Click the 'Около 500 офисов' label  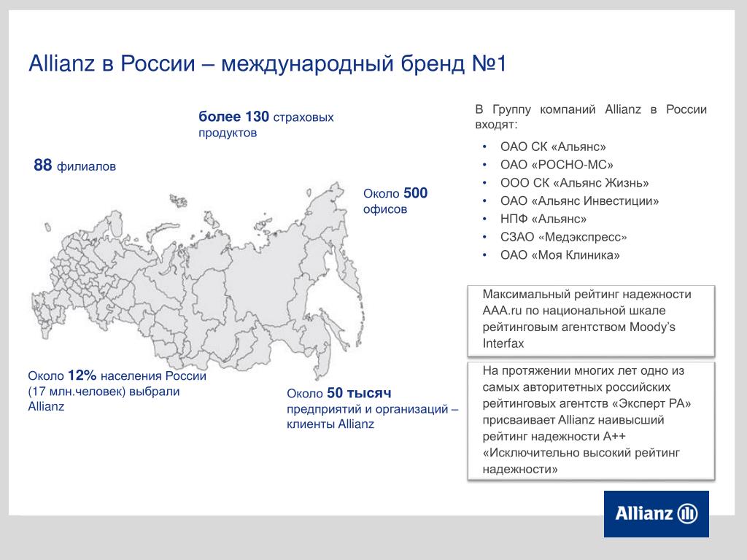click(395, 201)
